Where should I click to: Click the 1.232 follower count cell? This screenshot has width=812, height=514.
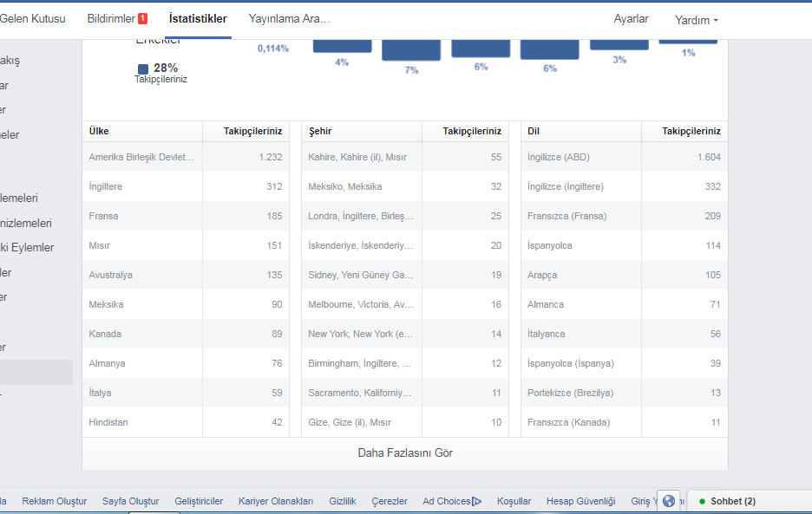pos(246,157)
